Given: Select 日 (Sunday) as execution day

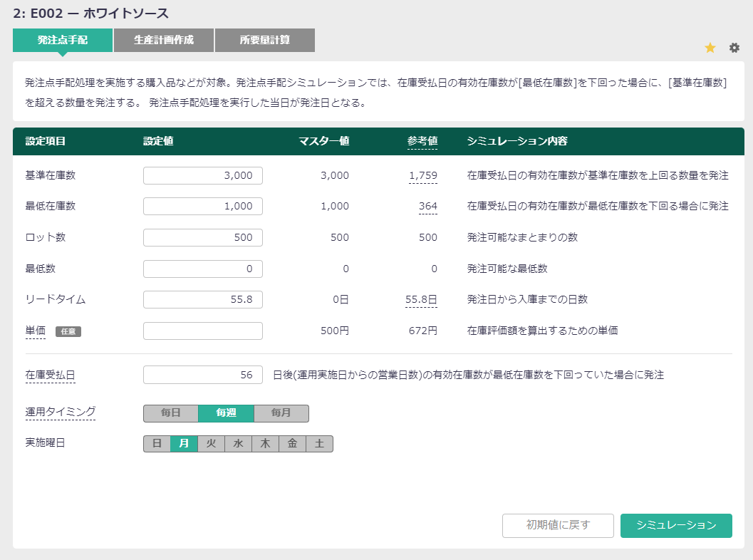Looking at the screenshot, I should click(x=157, y=444).
